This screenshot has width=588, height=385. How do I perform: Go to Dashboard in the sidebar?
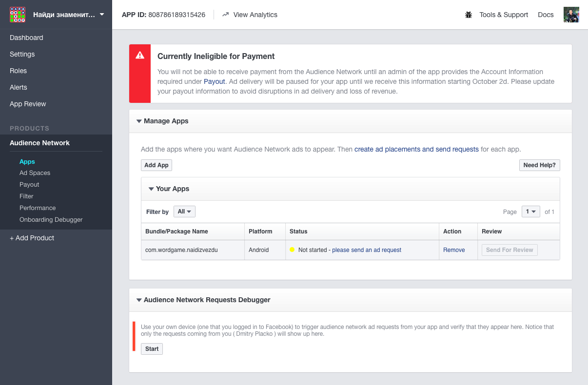[26, 38]
